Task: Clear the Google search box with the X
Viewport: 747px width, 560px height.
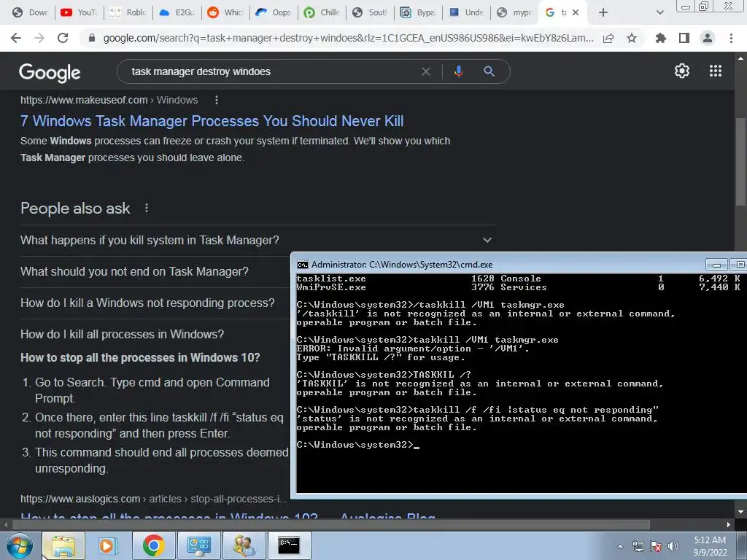Action: 426,71
